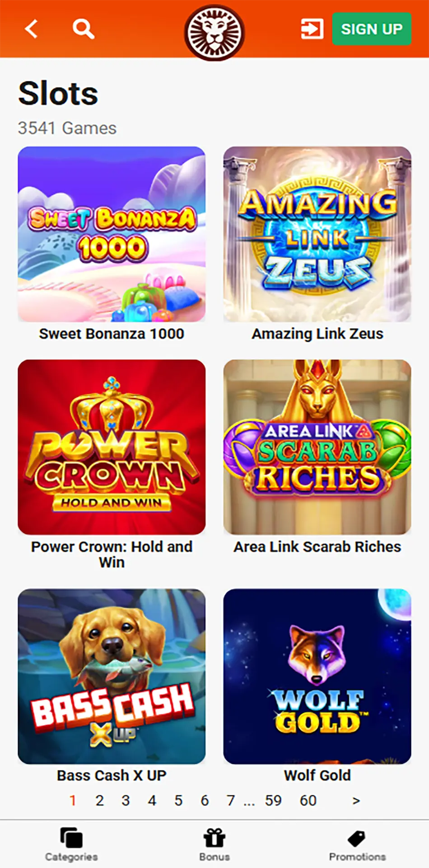Select page 5 in pagination
This screenshot has width=429, height=868.
coord(178,801)
